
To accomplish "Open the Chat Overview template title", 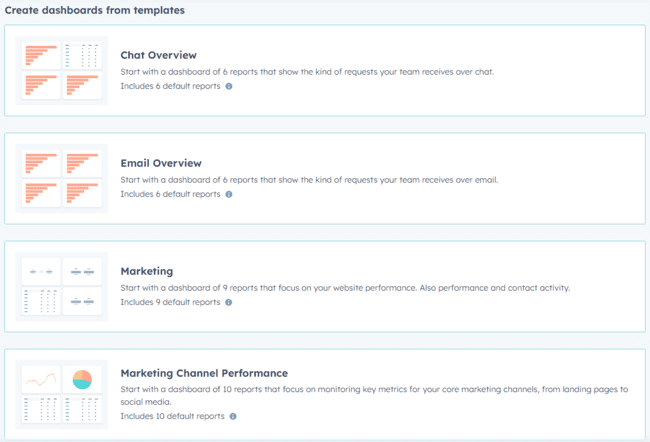I will point(158,55).
